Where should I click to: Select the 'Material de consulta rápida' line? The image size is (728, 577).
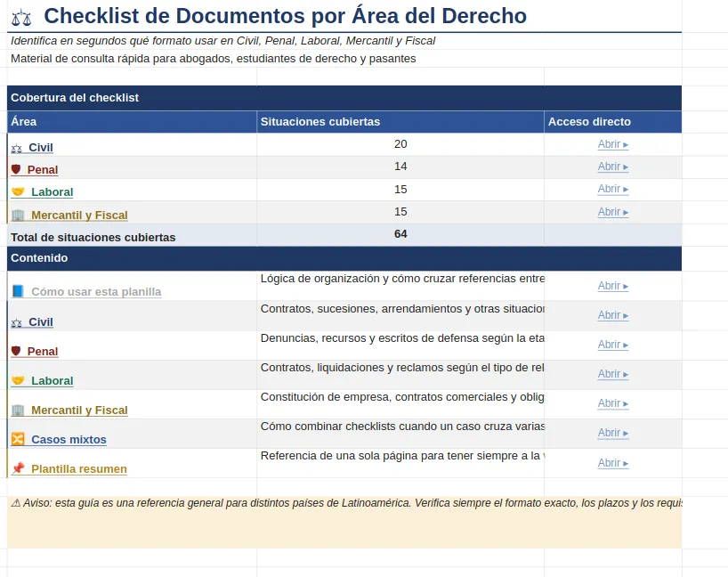click(213, 59)
